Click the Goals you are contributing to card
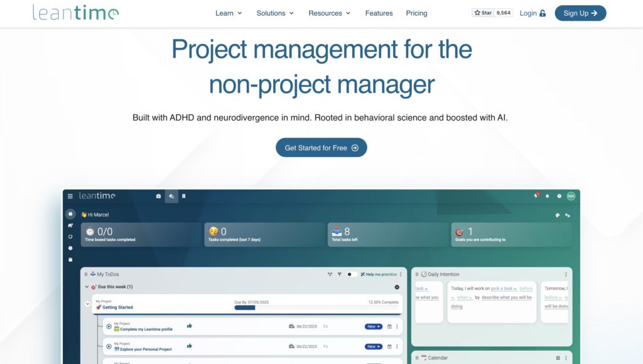 pyautogui.click(x=511, y=235)
